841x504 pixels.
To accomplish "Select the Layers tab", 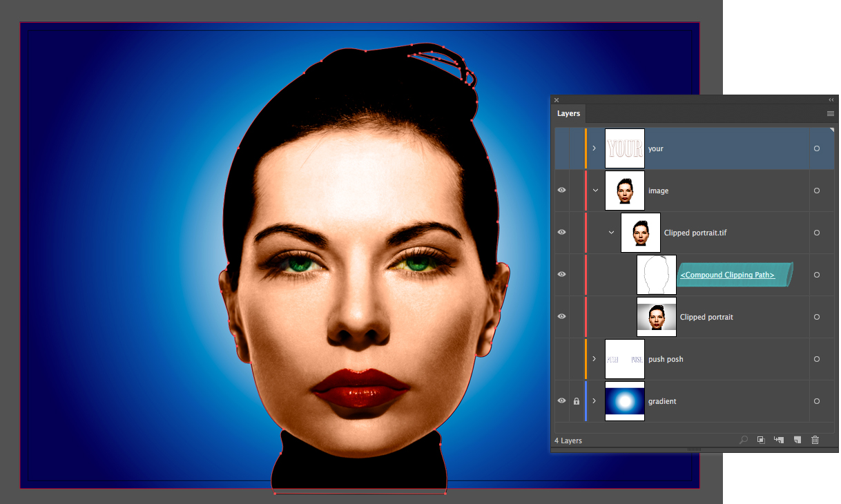I will 568,113.
